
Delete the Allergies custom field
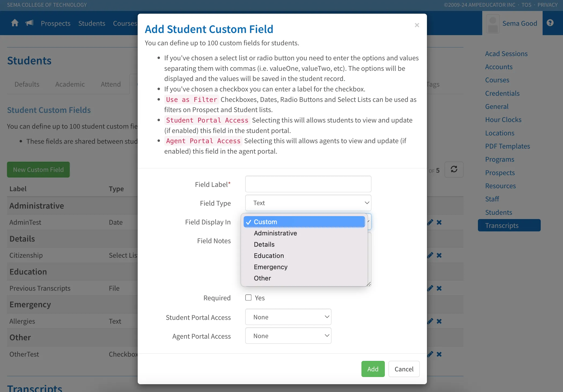click(439, 321)
